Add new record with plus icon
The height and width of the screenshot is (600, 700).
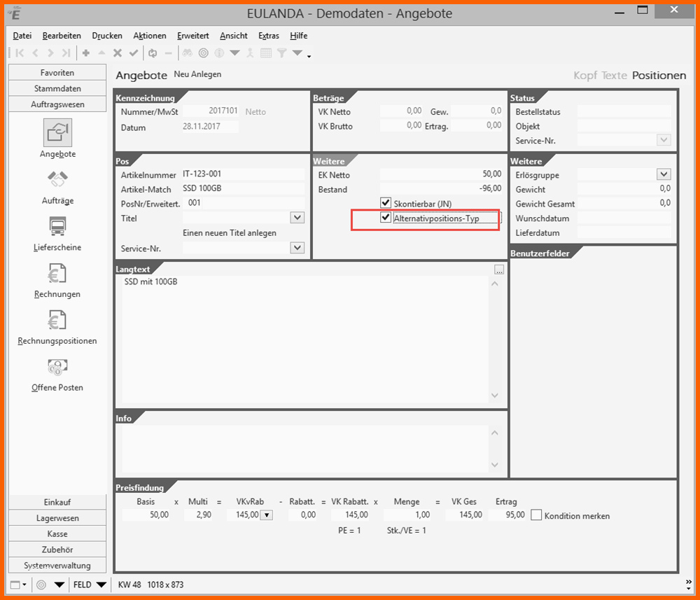[86, 53]
